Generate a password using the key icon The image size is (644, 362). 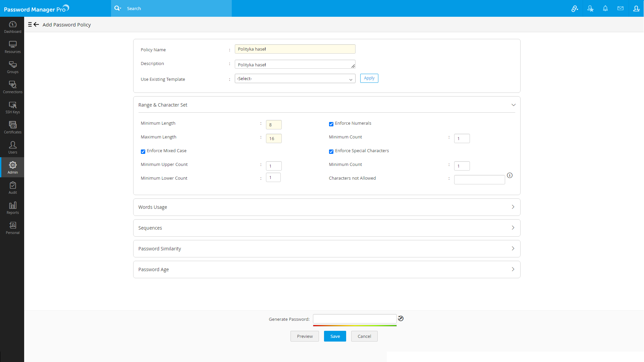pyautogui.click(x=401, y=318)
